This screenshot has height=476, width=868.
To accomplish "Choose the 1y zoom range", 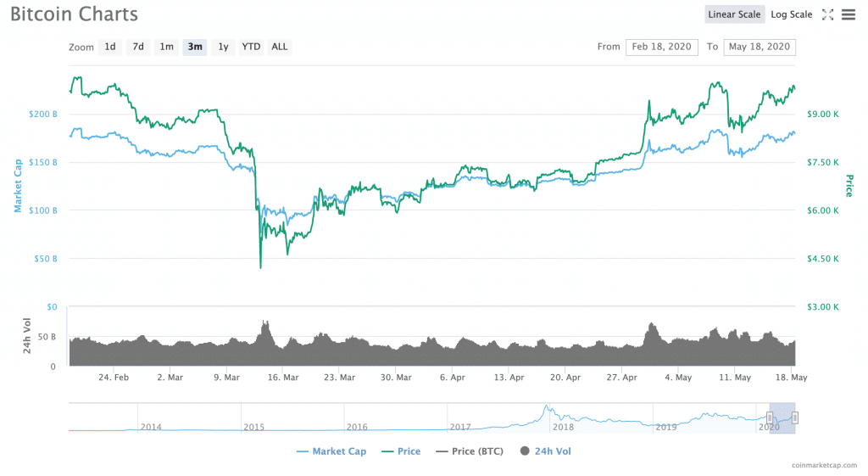I will click(x=223, y=47).
